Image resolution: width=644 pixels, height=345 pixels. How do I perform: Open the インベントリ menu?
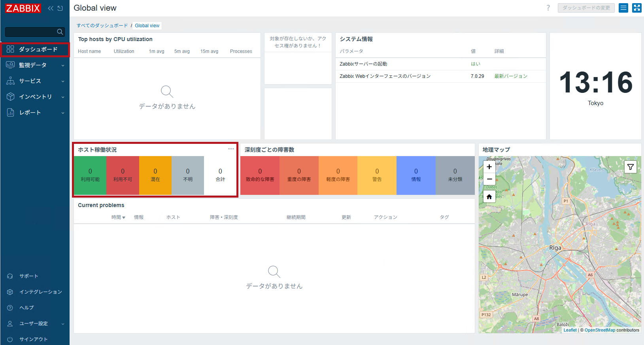coord(35,97)
